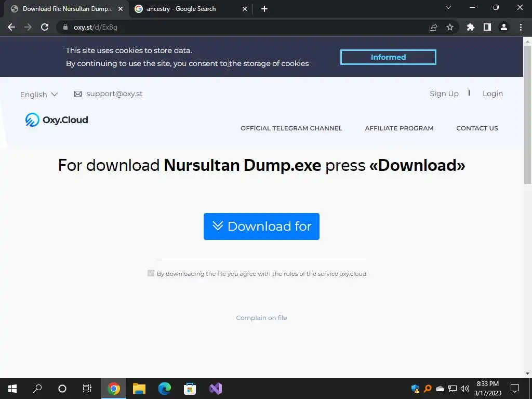The height and width of the screenshot is (399, 532).
Task: Open Task View on the taskbar
Action: [87, 389]
